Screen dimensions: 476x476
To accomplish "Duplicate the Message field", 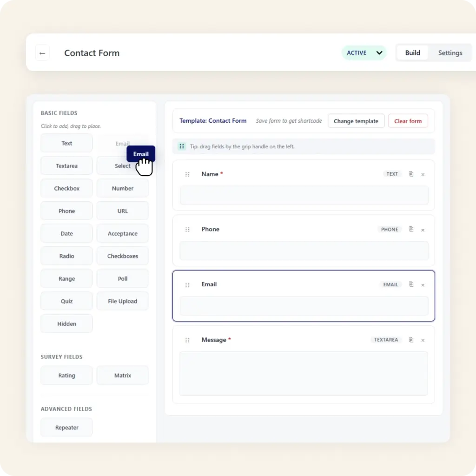I will tap(411, 340).
